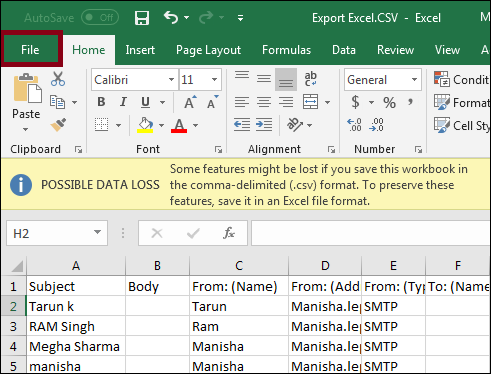This screenshot has height=374, width=491.
Task: Toggle Bold formatting
Action: [x=101, y=102]
